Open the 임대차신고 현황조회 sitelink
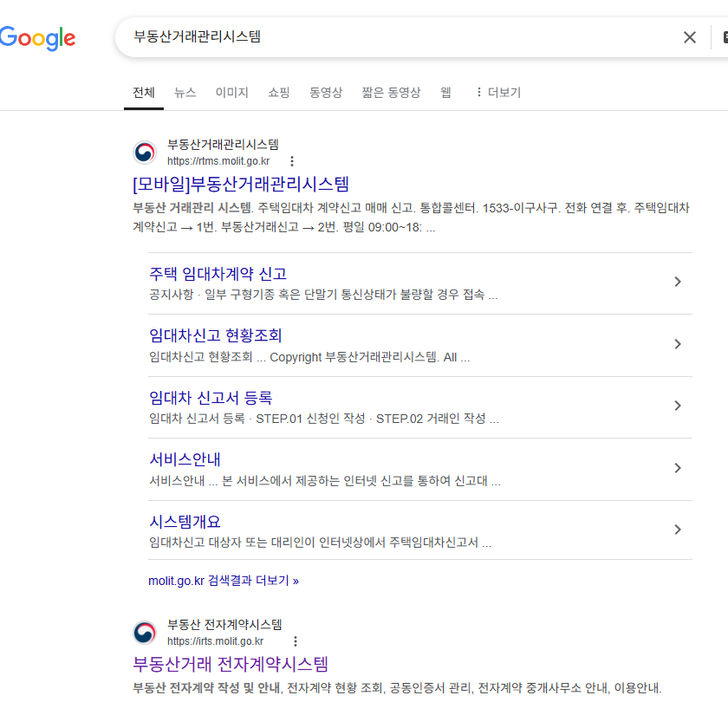This screenshot has width=728, height=715. pyautogui.click(x=216, y=335)
